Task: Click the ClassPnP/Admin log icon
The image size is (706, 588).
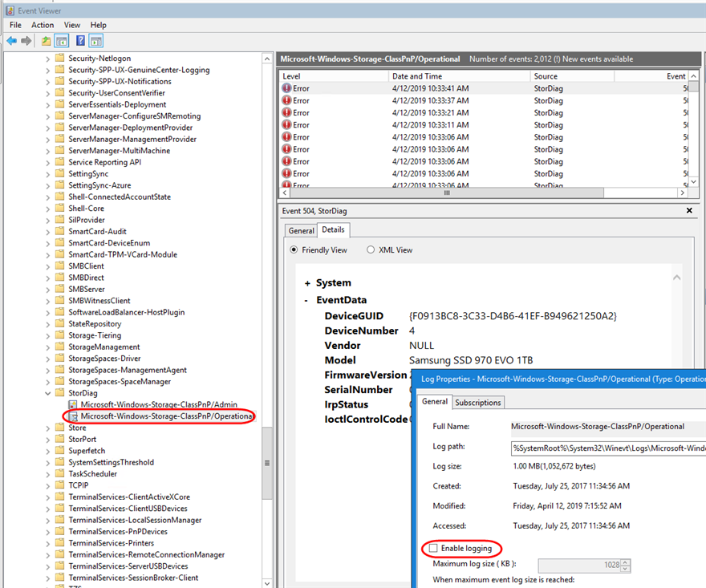Action: 73,405
